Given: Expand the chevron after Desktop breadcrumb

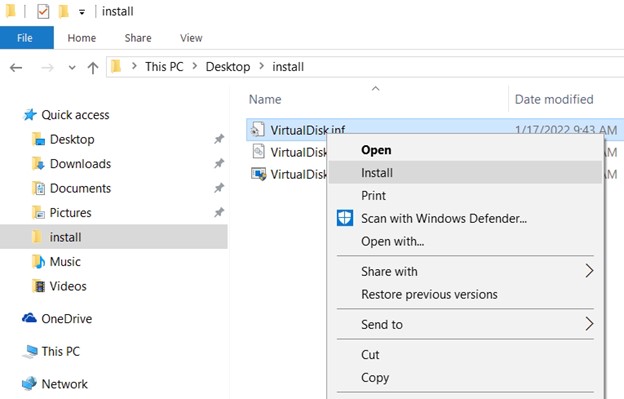Looking at the screenshot, I should point(261,66).
